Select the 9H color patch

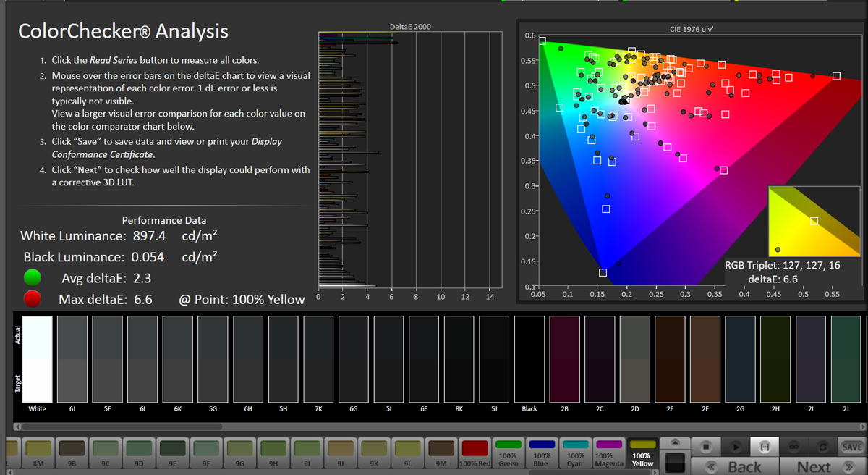point(273,453)
